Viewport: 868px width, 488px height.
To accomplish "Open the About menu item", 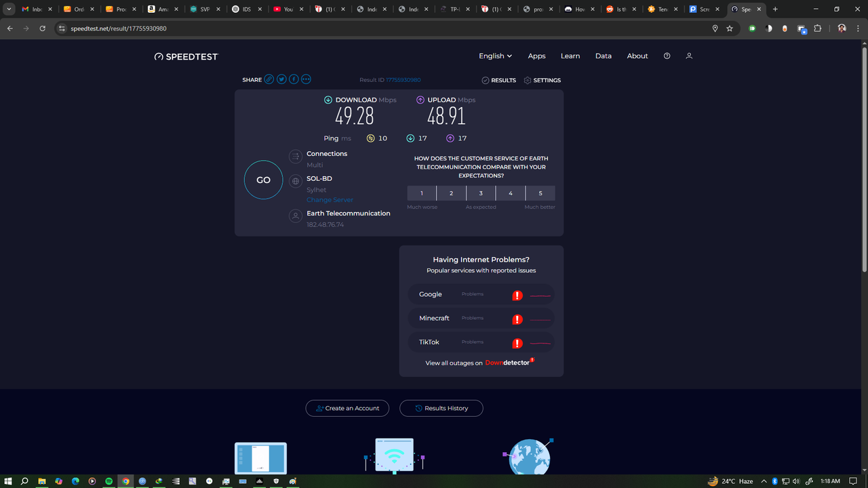I will pyautogui.click(x=637, y=56).
